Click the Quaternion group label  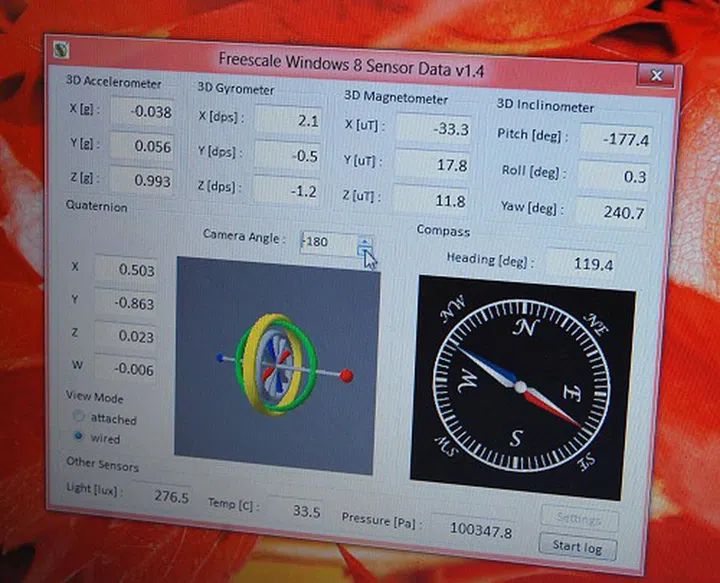96,206
